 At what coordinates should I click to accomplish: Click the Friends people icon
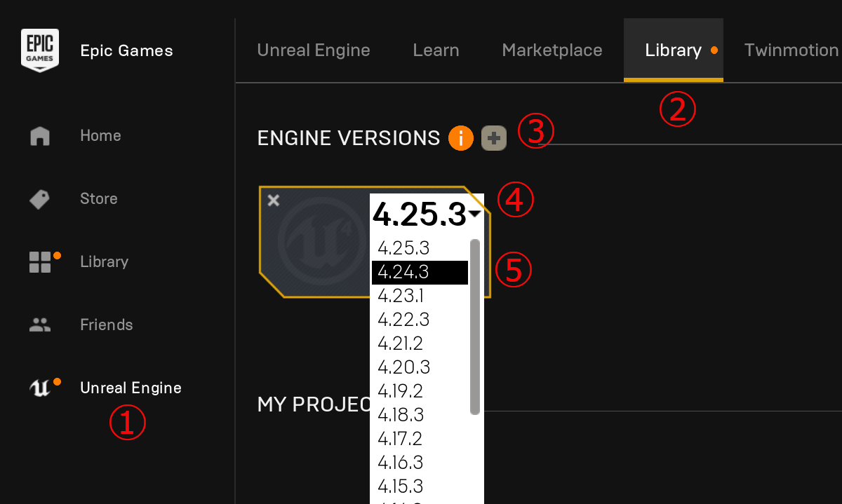pyautogui.click(x=40, y=325)
